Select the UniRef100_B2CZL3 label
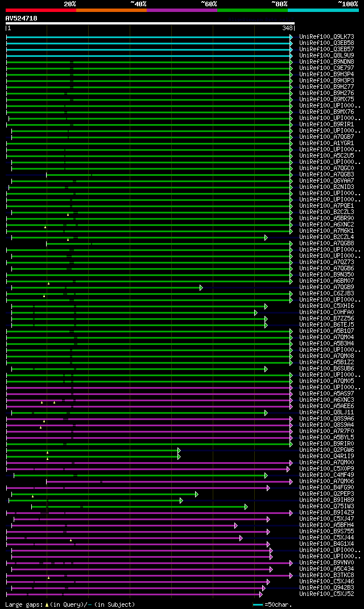The height and width of the screenshot is (609, 364). tap(326, 212)
